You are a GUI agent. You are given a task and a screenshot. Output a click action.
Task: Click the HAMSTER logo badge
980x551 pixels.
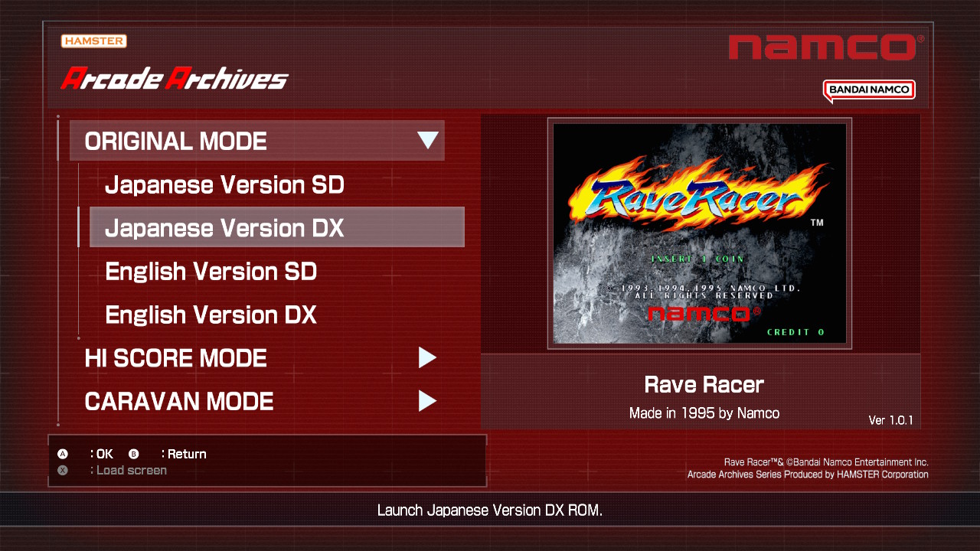click(x=93, y=41)
